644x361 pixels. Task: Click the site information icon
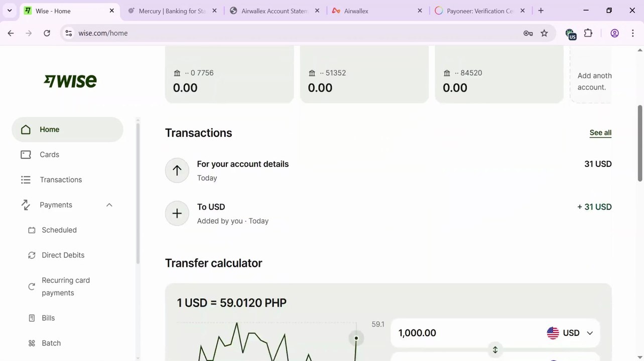click(69, 33)
